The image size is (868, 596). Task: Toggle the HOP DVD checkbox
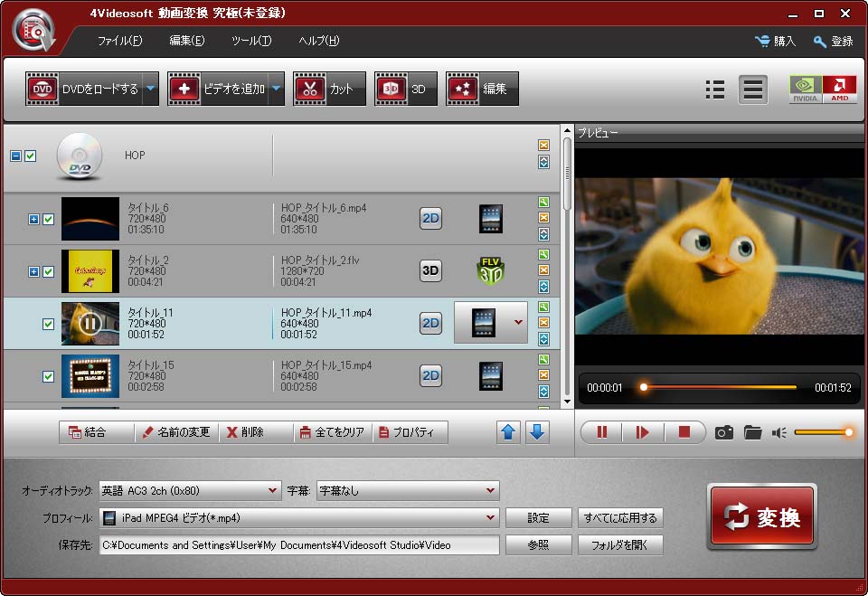click(x=31, y=156)
